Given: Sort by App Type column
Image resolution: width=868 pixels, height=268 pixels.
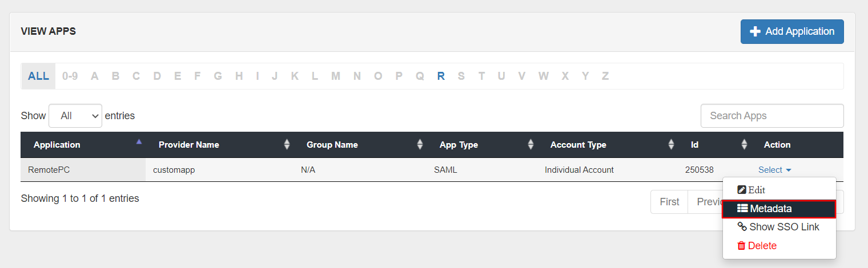Looking at the screenshot, I should coord(483,145).
